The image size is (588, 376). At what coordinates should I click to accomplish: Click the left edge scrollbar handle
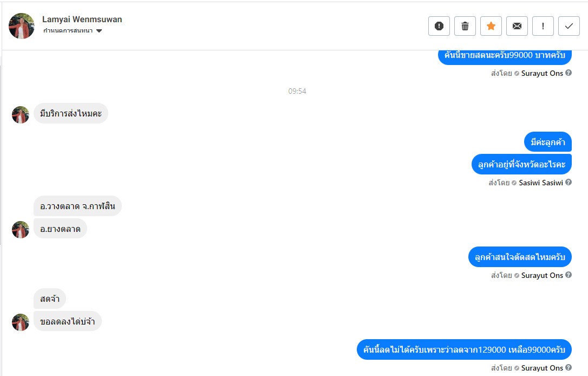(1, 155)
